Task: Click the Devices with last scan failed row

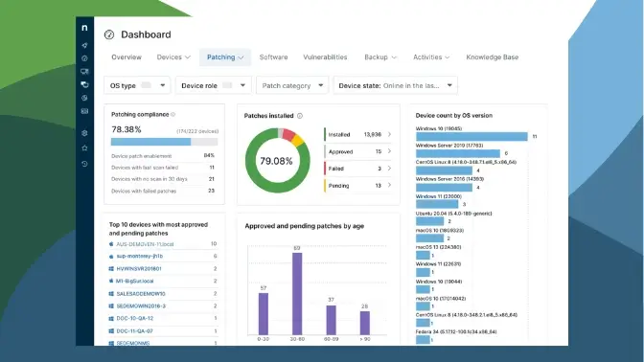Action: click(163, 168)
